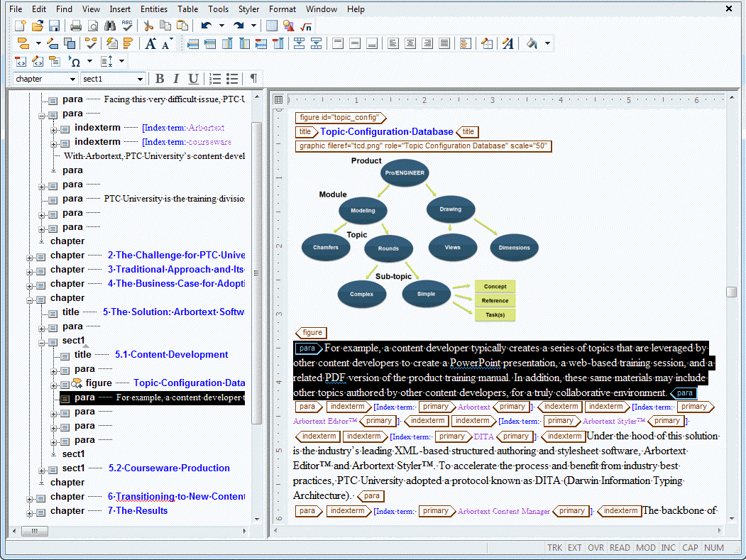This screenshot has height=560, width=746.
Task: Select chapter 6 Transitioning to New Content row
Action: click(141, 497)
